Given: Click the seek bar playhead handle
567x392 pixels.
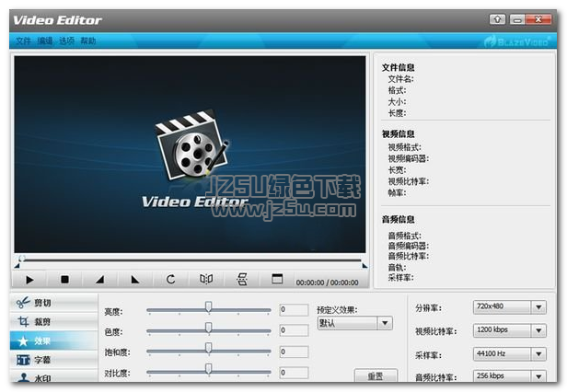Looking at the screenshot, I should coord(22,259).
